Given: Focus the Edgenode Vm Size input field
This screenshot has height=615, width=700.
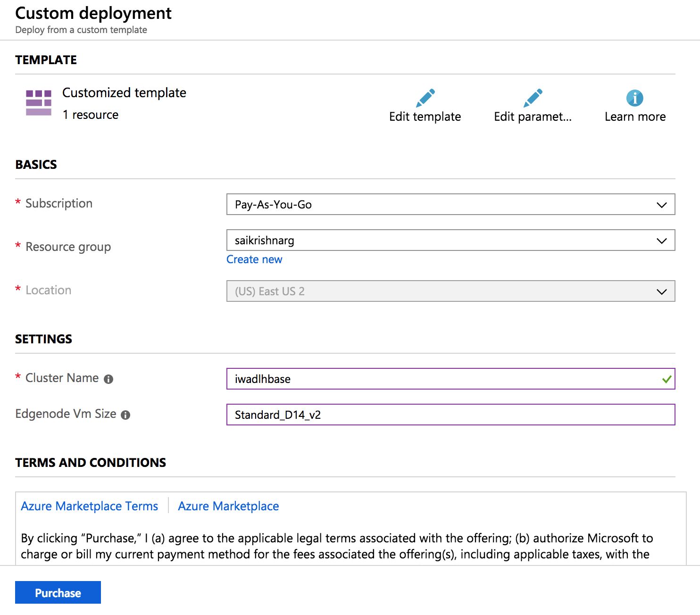Looking at the screenshot, I should pos(451,415).
